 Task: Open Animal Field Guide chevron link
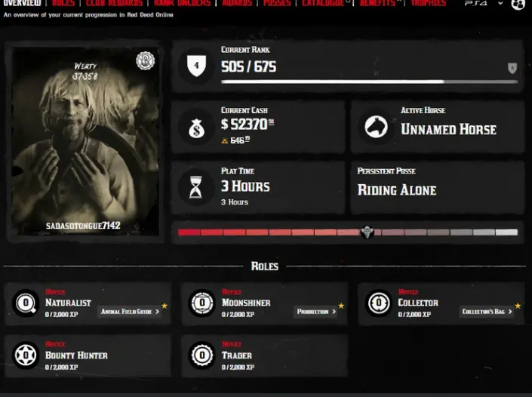coord(130,312)
